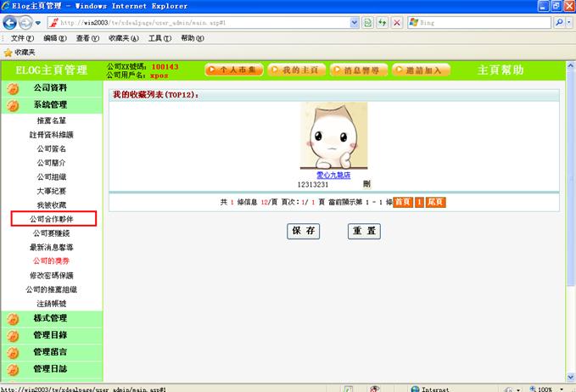This screenshot has width=576, height=392.
Task: Open the 查看(V) menu
Action: pos(89,38)
